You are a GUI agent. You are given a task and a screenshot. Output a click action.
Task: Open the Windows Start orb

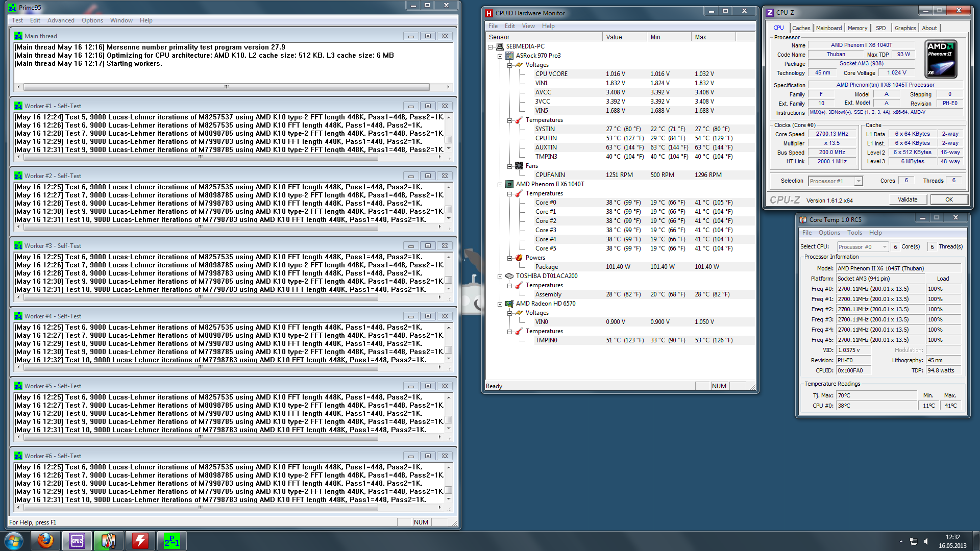click(x=14, y=541)
